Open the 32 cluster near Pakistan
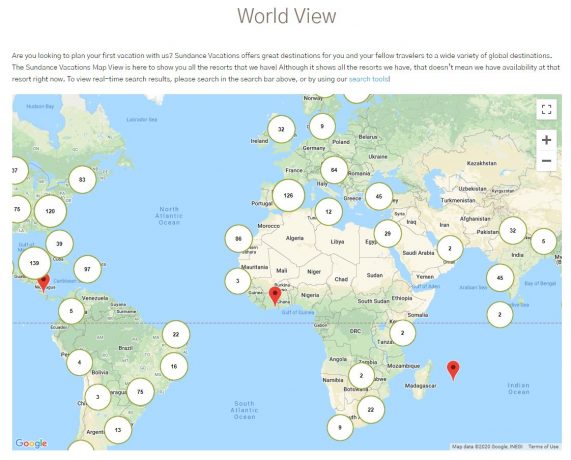Screen dimensions: 571x460 513,230
